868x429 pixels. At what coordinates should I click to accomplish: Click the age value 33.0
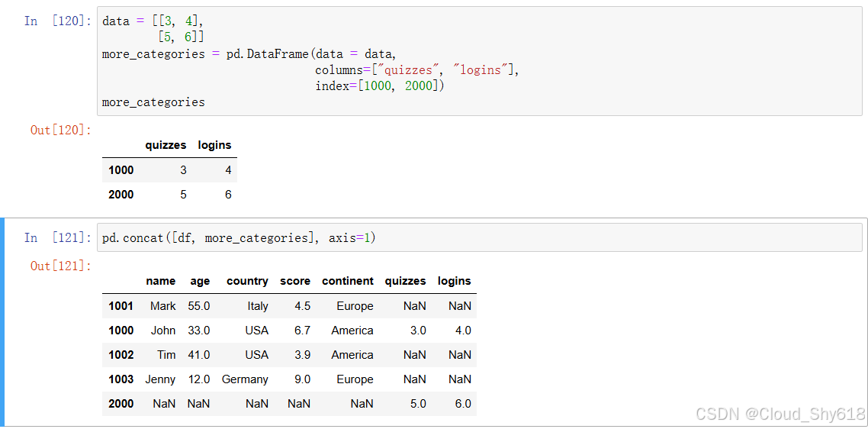(199, 331)
